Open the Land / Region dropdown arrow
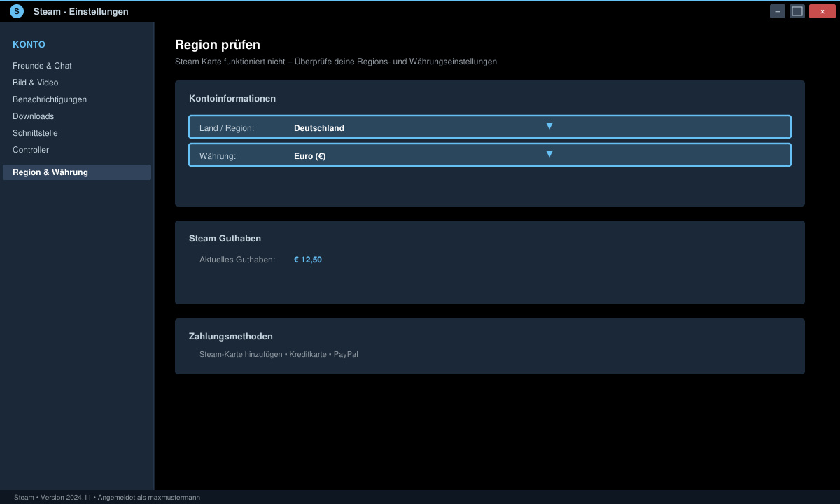Image resolution: width=840 pixels, height=504 pixels. (x=549, y=126)
